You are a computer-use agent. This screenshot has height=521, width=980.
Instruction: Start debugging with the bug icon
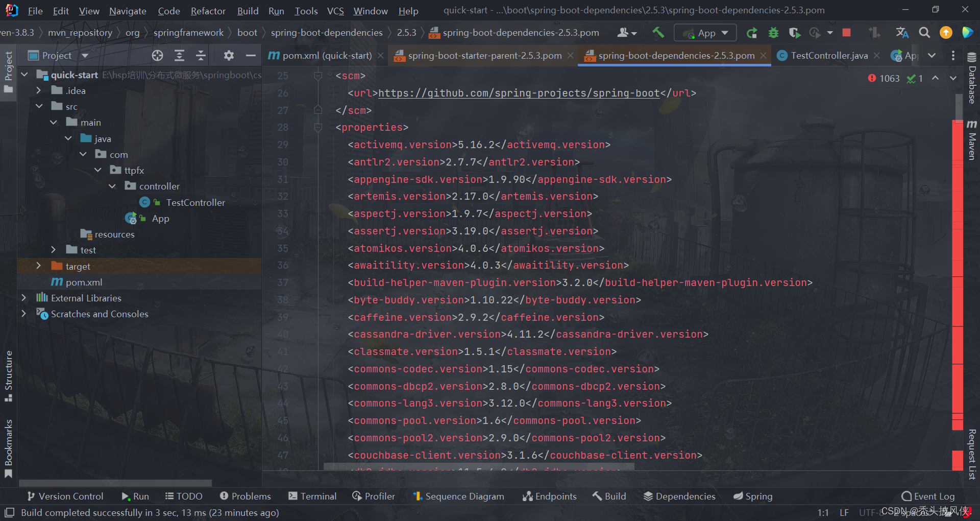[x=773, y=33]
